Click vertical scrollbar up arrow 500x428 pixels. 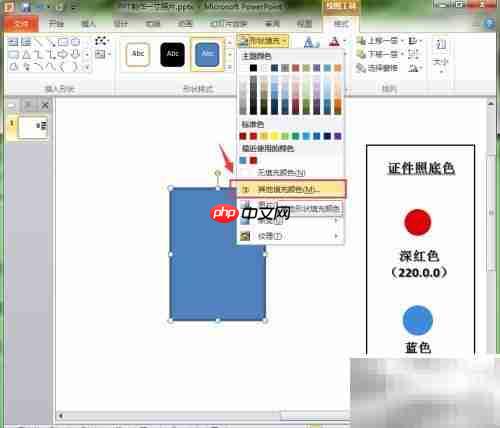coord(490,104)
